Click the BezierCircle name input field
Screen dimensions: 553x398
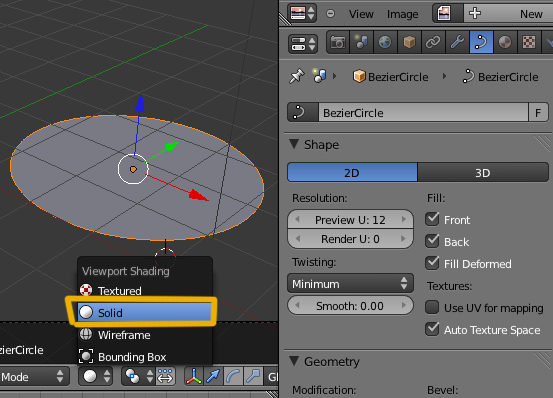(423, 112)
